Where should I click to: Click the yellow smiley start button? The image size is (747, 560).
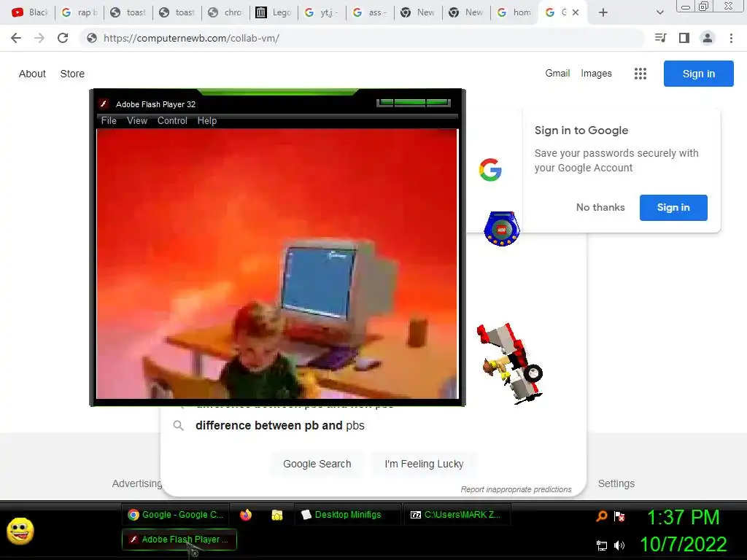(x=20, y=531)
